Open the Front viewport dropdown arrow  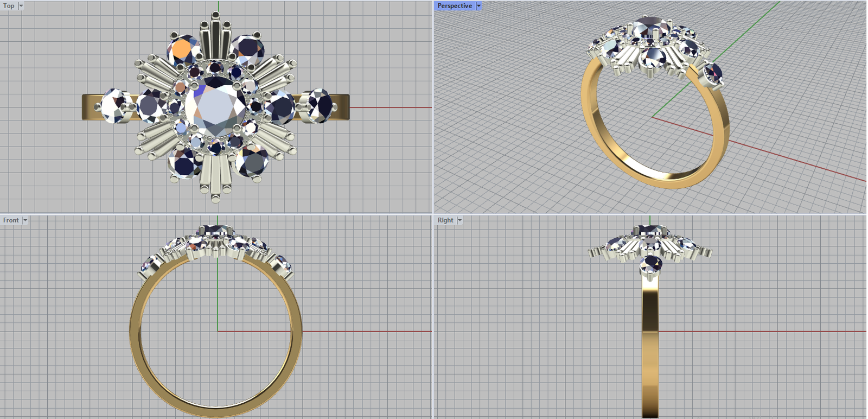click(x=25, y=220)
